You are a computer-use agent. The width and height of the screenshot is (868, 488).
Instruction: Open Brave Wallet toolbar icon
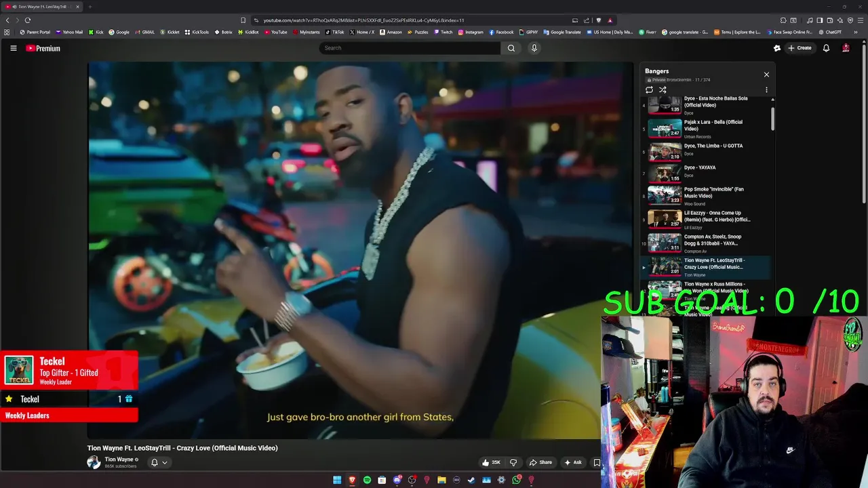coord(830,20)
